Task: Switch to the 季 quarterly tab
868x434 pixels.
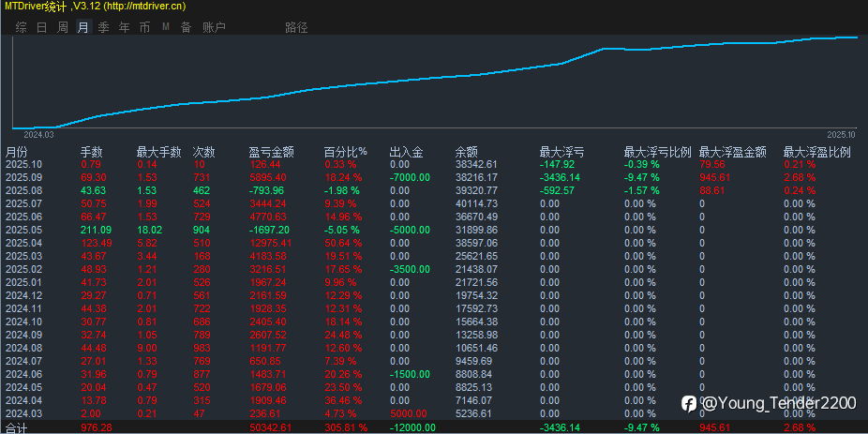Action: pos(103,27)
